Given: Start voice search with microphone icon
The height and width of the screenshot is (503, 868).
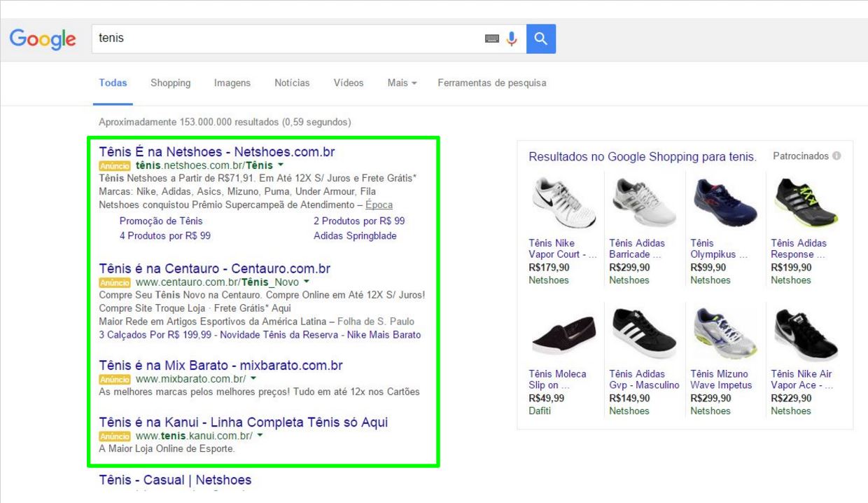Looking at the screenshot, I should tap(512, 39).
